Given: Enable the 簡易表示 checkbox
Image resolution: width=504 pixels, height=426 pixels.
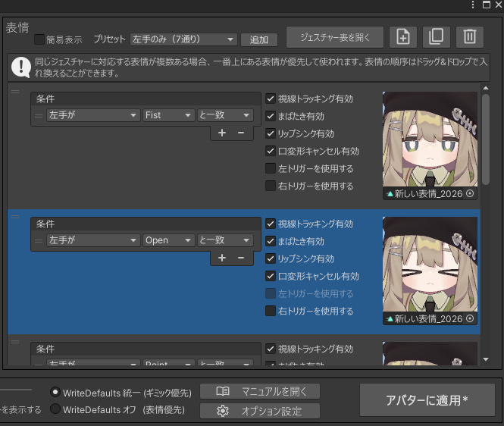Looking at the screenshot, I should 39,39.
